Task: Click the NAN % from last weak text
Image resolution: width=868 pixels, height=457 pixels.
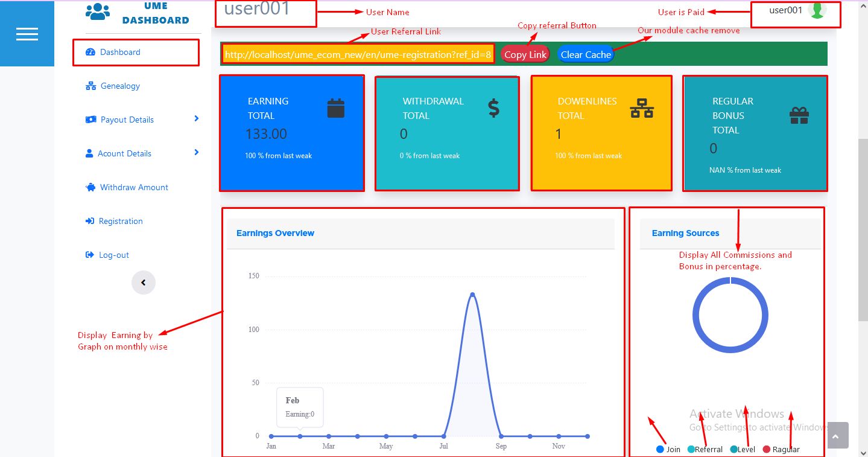Action: click(x=745, y=170)
